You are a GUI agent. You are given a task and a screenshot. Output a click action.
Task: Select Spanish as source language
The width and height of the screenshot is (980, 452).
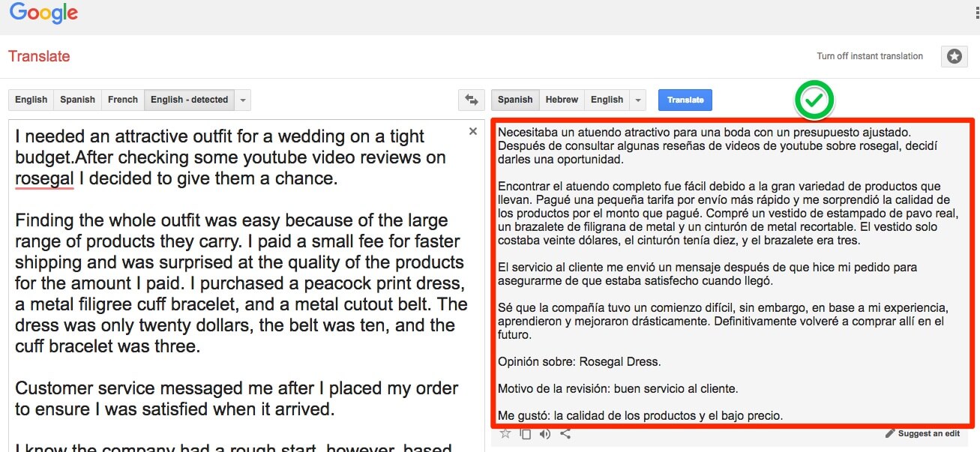pos(78,100)
